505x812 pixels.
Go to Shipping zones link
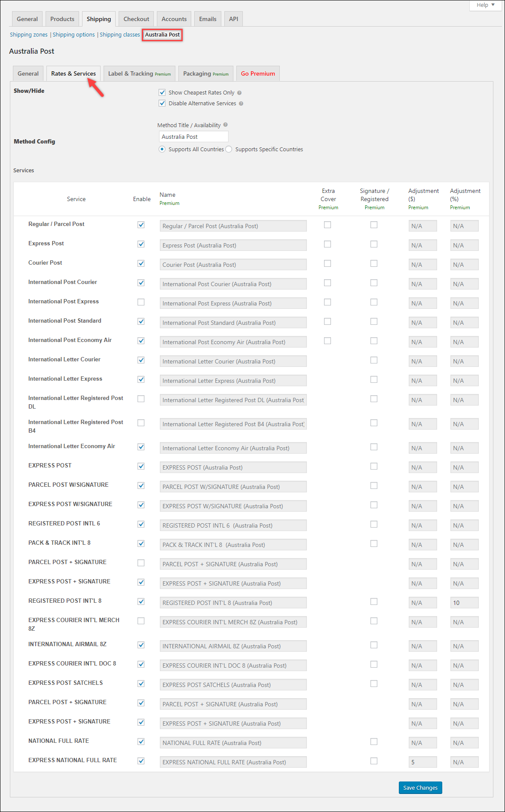(29, 34)
